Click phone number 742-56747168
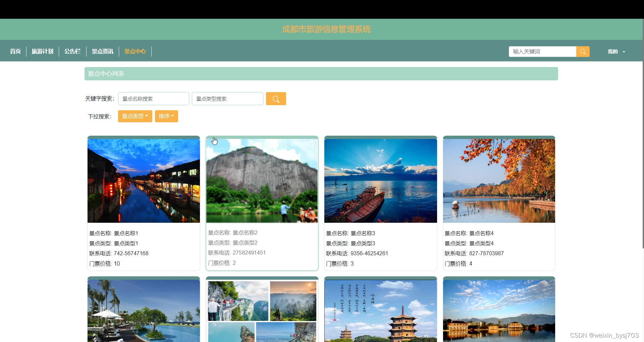The width and height of the screenshot is (644, 342). pyautogui.click(x=131, y=254)
